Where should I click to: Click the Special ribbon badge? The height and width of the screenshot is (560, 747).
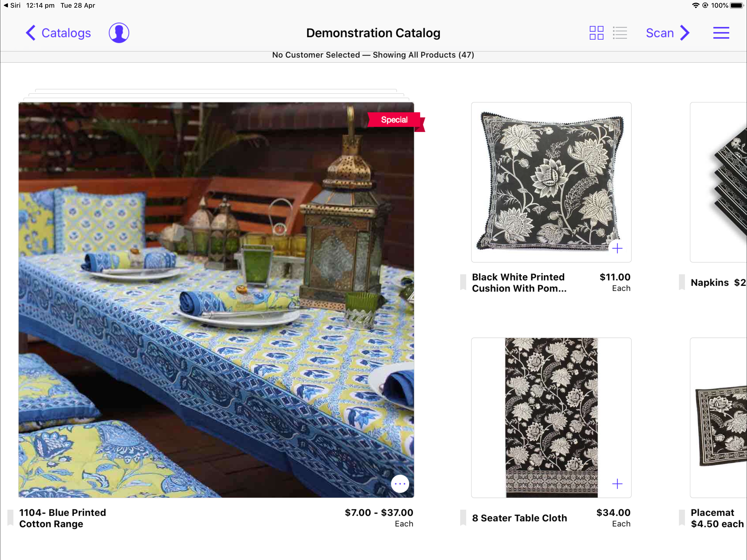tap(396, 121)
